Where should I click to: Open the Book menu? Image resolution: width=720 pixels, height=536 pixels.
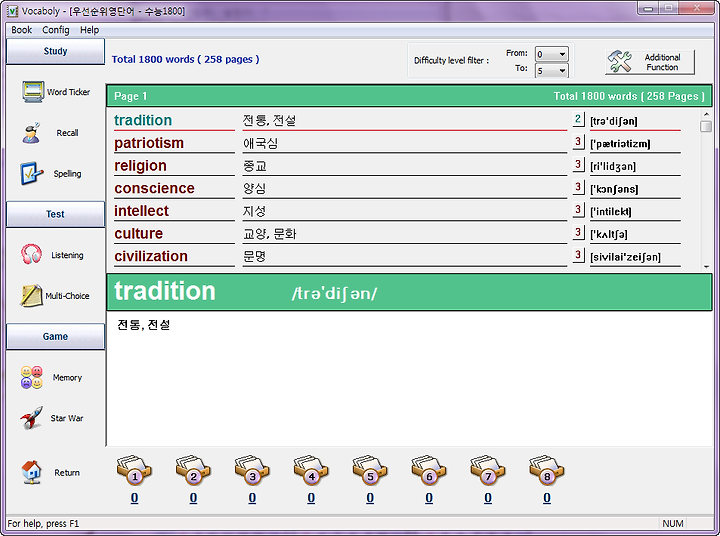(22, 30)
